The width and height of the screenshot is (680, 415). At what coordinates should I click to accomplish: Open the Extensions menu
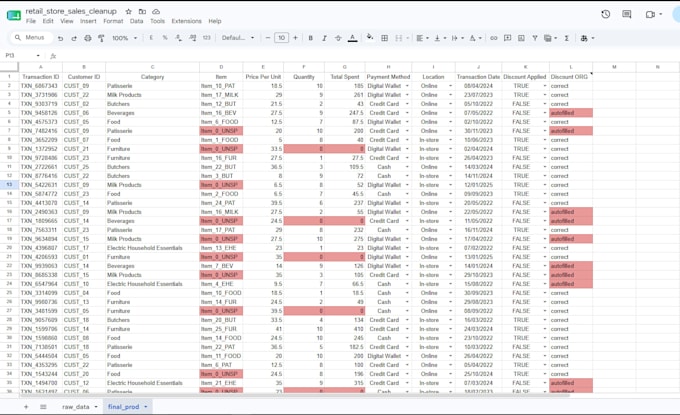coord(186,21)
